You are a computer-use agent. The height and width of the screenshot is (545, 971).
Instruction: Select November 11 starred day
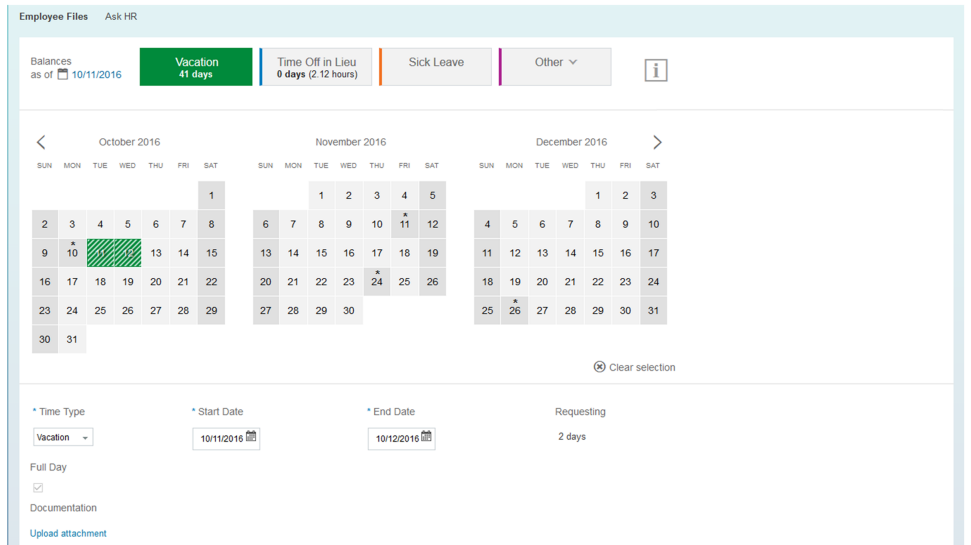click(404, 224)
